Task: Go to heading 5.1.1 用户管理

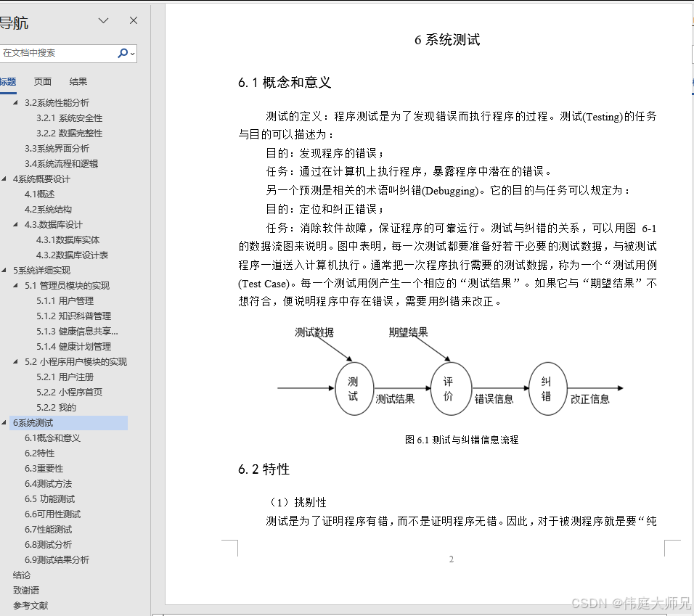Action: (65, 300)
